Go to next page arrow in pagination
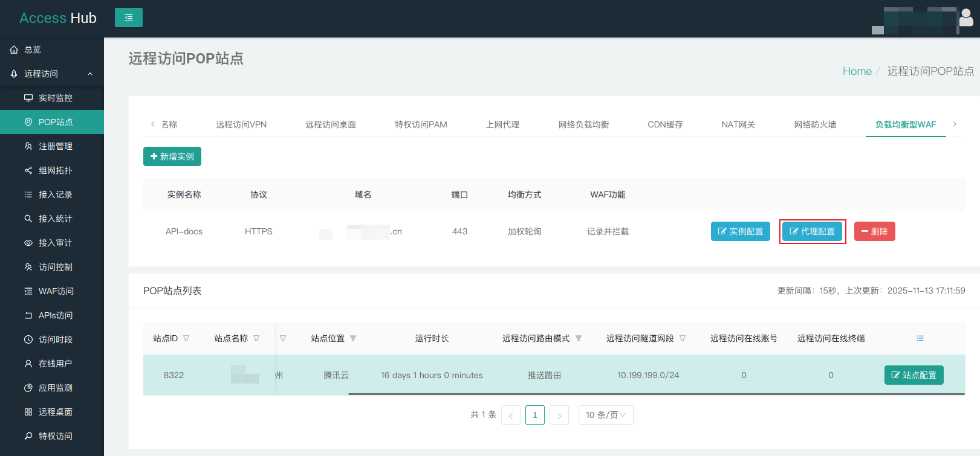Viewport: 980px width, 456px height. click(x=559, y=415)
